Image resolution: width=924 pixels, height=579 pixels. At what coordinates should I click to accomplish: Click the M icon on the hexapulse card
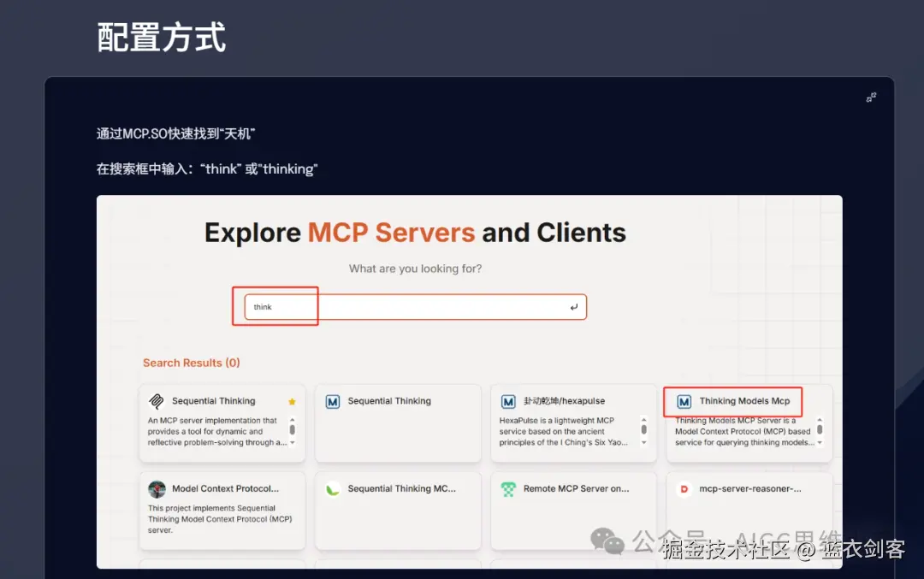click(x=508, y=402)
